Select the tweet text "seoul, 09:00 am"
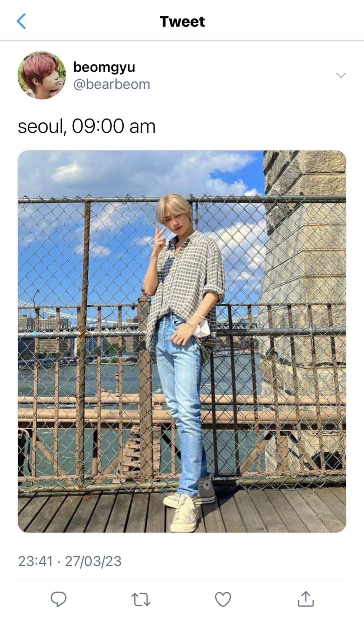Viewport: 364px width, 617px height. click(87, 126)
